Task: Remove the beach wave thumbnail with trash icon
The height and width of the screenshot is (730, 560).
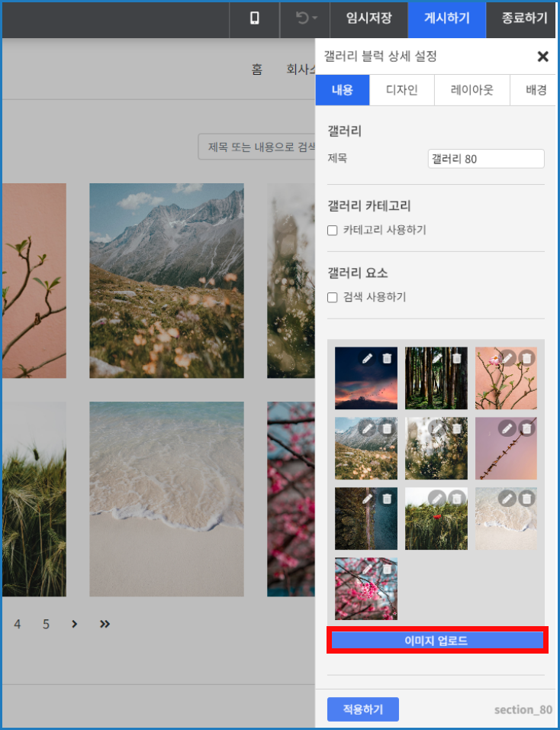Action: pyautogui.click(x=526, y=499)
